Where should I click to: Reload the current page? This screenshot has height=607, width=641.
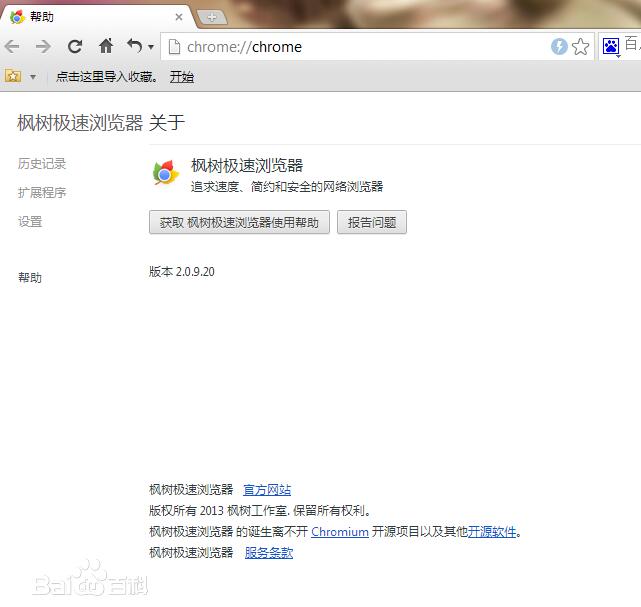[75, 47]
